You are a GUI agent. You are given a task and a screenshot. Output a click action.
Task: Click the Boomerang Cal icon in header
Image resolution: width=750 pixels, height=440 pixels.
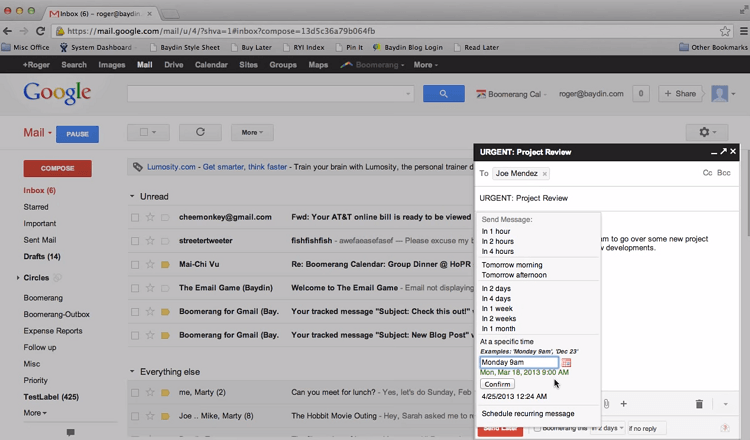pos(481,94)
